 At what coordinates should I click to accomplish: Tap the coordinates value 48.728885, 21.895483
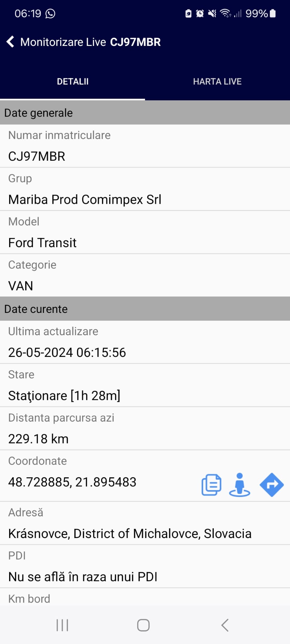[x=72, y=482]
